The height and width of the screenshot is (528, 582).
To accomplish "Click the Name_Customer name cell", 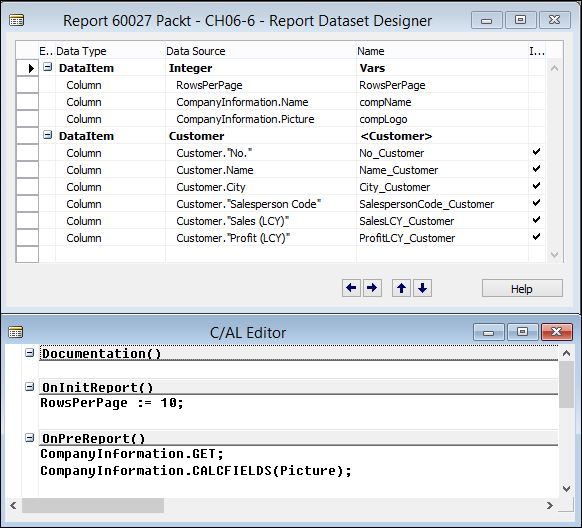I will click(442, 170).
